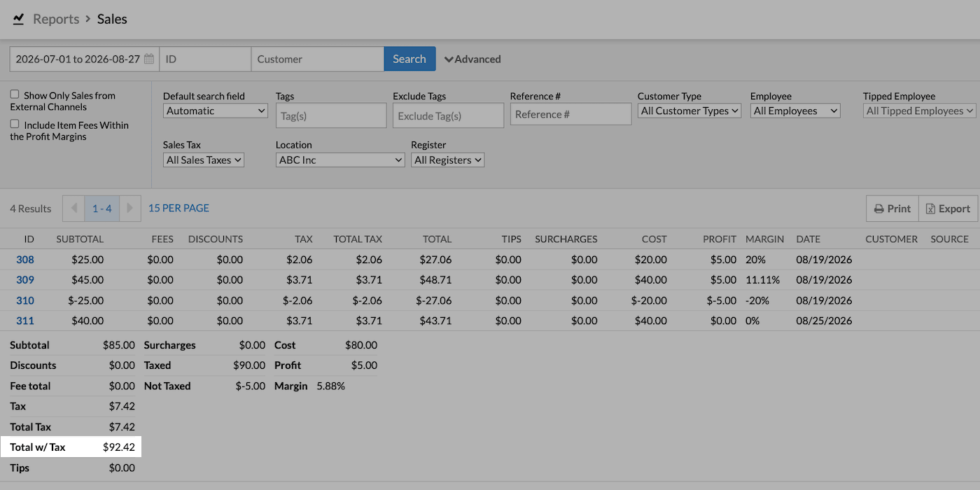Click the next page arrow in pagination
This screenshot has height=490, width=980.
(129, 208)
